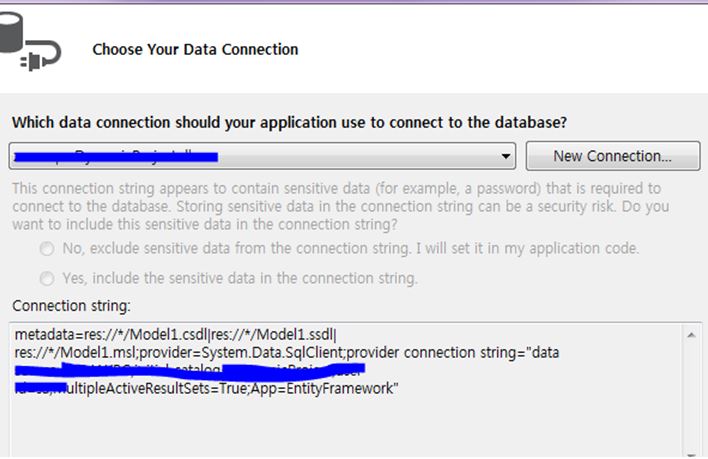Click the "App=EntityFramework" text at string end
Image resolution: width=708 pixels, height=459 pixels.
tap(324, 388)
